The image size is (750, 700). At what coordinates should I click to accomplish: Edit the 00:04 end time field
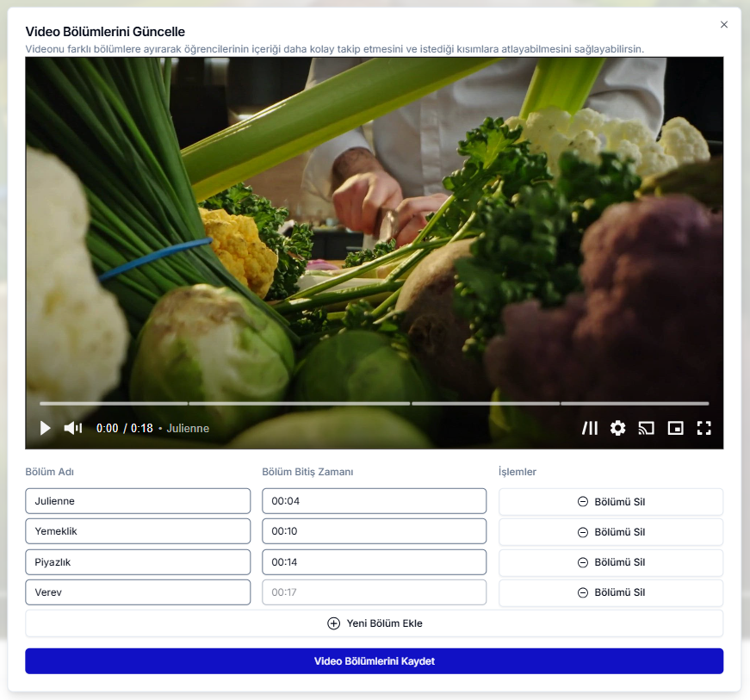[x=374, y=501]
